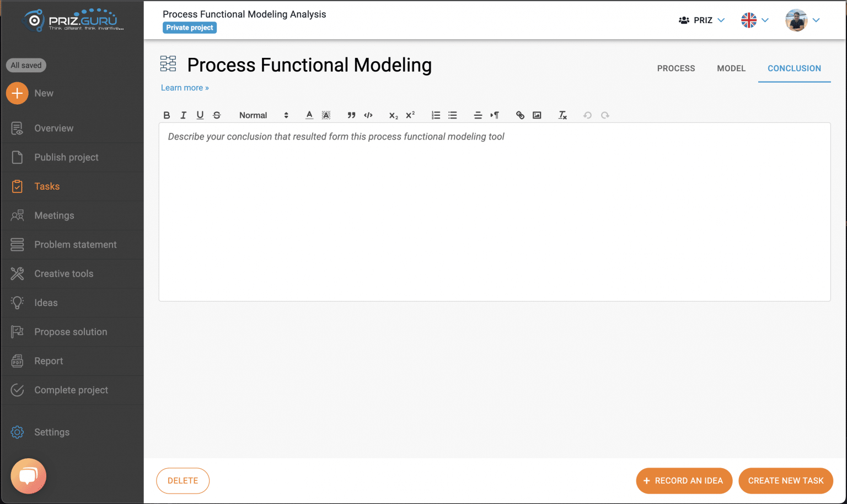
Task: Start a numbered list
Action: [436, 115]
